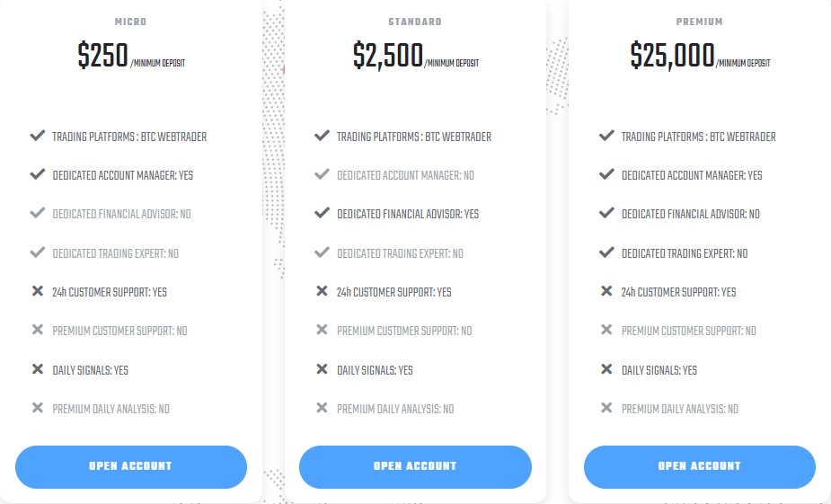Click X icon beside Micro 24h Customer Support
831x504 pixels.
point(38,291)
